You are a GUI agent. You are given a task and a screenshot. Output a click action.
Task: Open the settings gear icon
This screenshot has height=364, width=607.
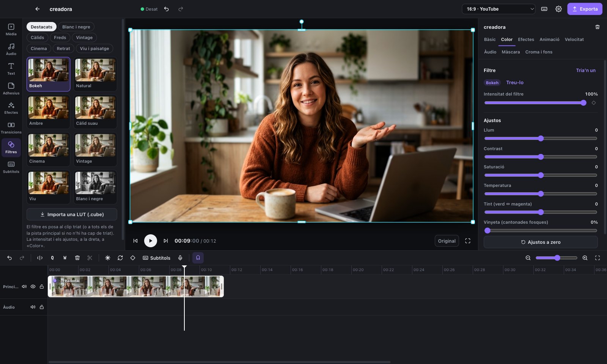[x=558, y=9]
